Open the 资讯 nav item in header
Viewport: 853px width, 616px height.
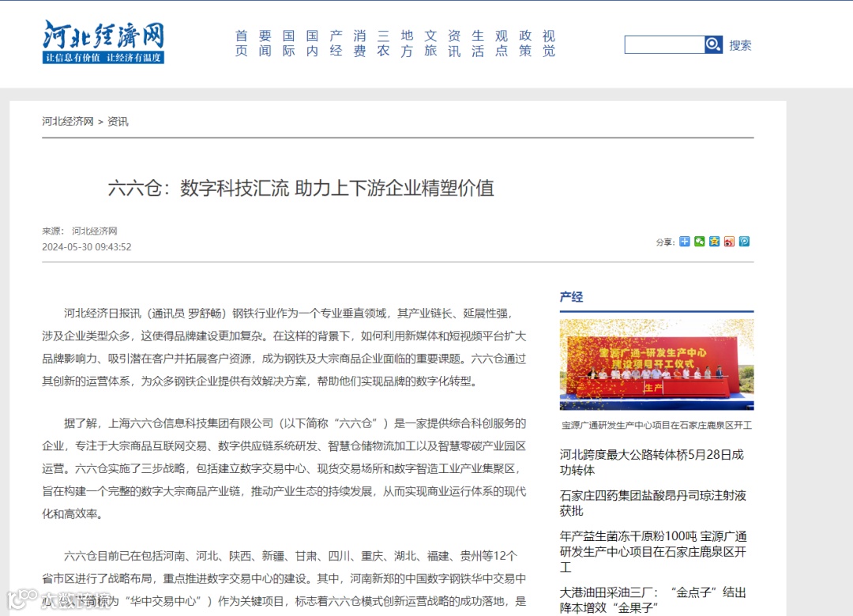pos(454,43)
